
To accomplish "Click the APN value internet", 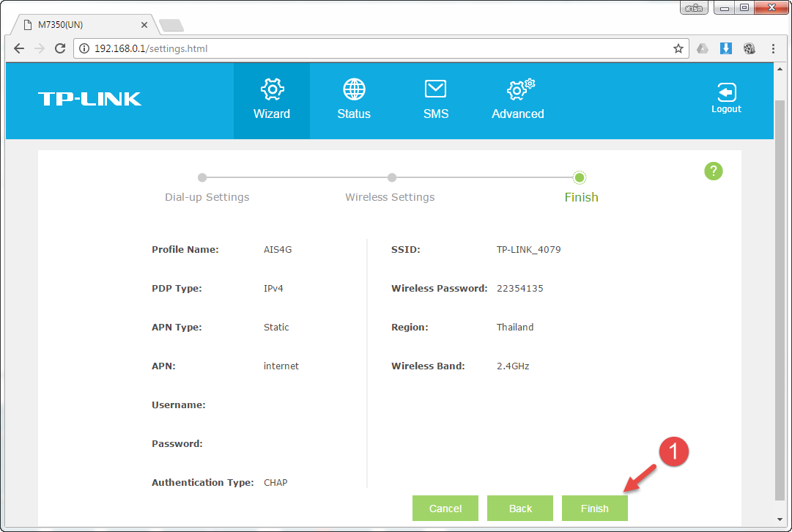I will coord(281,366).
